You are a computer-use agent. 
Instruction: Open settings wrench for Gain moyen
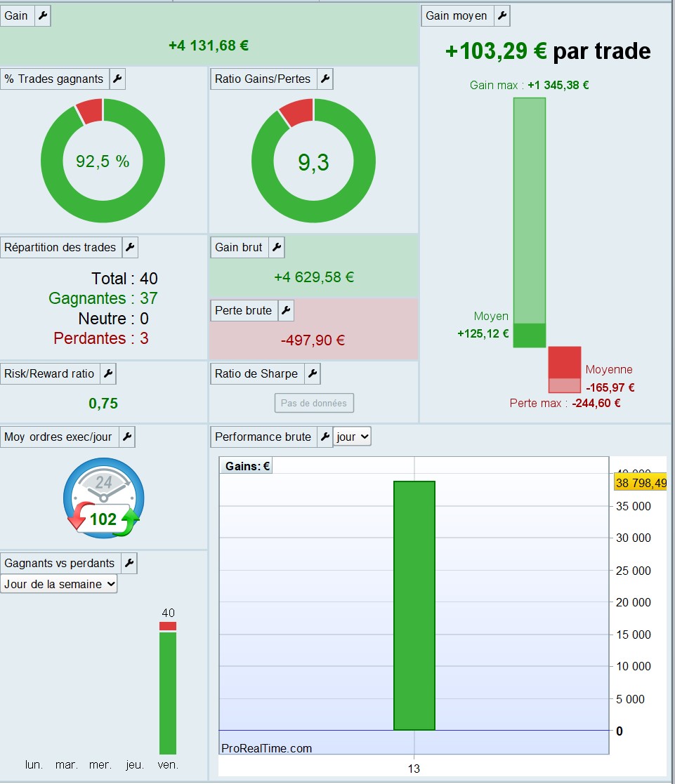click(x=502, y=16)
